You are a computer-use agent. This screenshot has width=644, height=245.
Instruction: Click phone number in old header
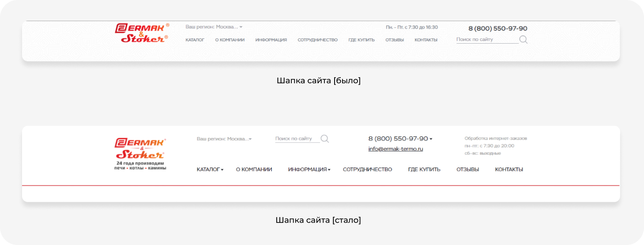[497, 29]
